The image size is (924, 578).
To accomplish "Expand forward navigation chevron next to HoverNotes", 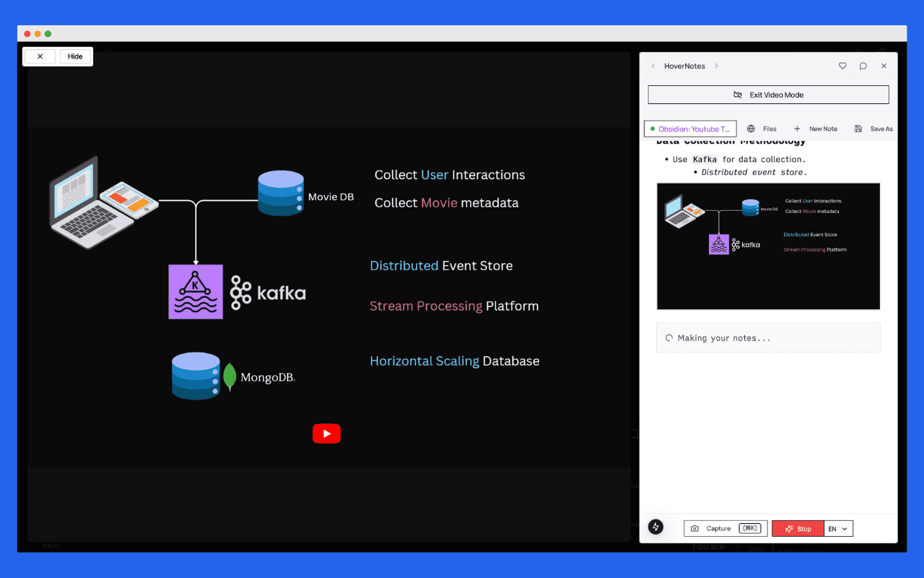I will click(x=716, y=66).
